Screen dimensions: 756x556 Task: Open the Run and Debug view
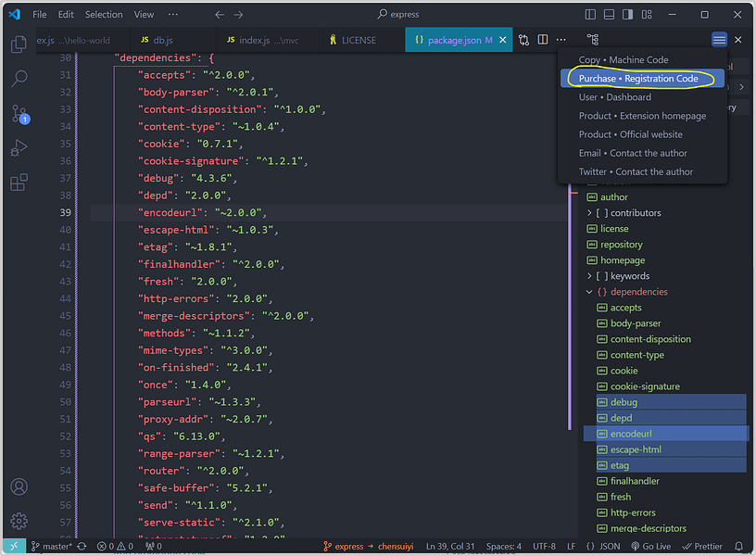pyautogui.click(x=19, y=148)
